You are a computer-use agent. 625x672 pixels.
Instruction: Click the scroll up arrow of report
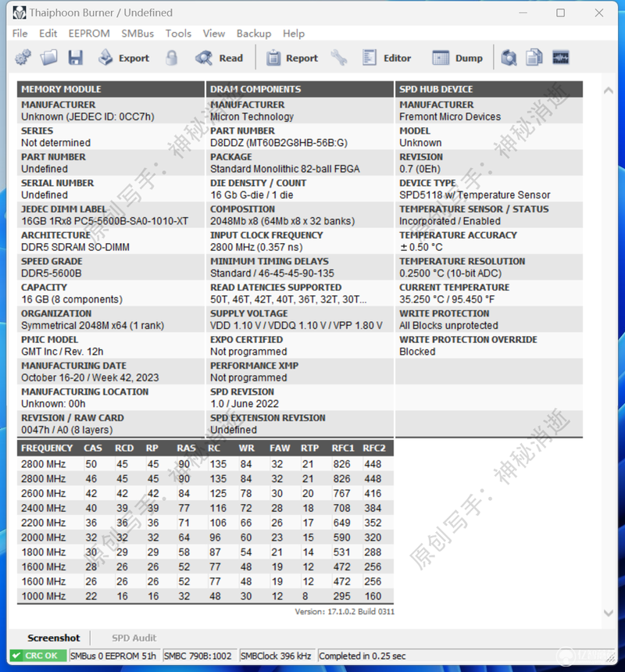coord(608,91)
